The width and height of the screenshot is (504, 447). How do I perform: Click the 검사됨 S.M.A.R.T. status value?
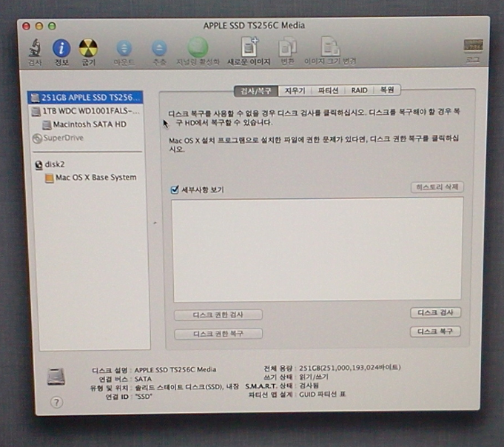tap(309, 386)
